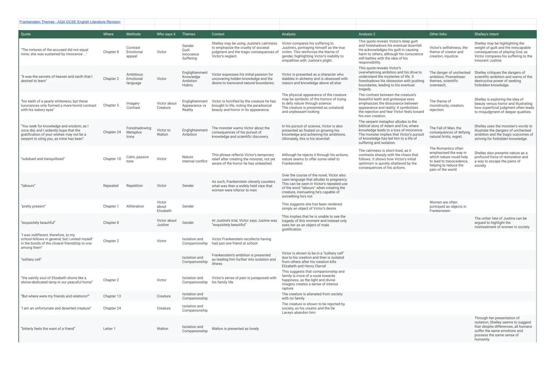Viewport: 555px width, 392px height.
Task: Click the "Analysis 2" column header
Action: (x=367, y=34)
